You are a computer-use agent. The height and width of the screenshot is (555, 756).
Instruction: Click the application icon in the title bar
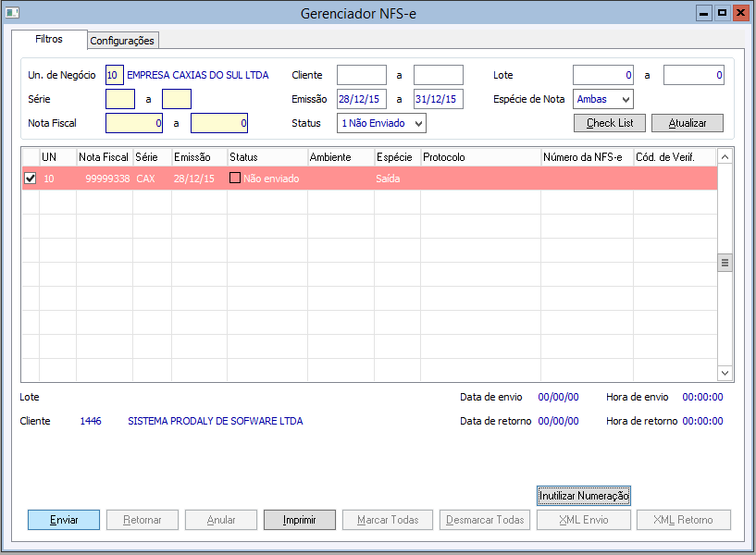pyautogui.click(x=12, y=13)
